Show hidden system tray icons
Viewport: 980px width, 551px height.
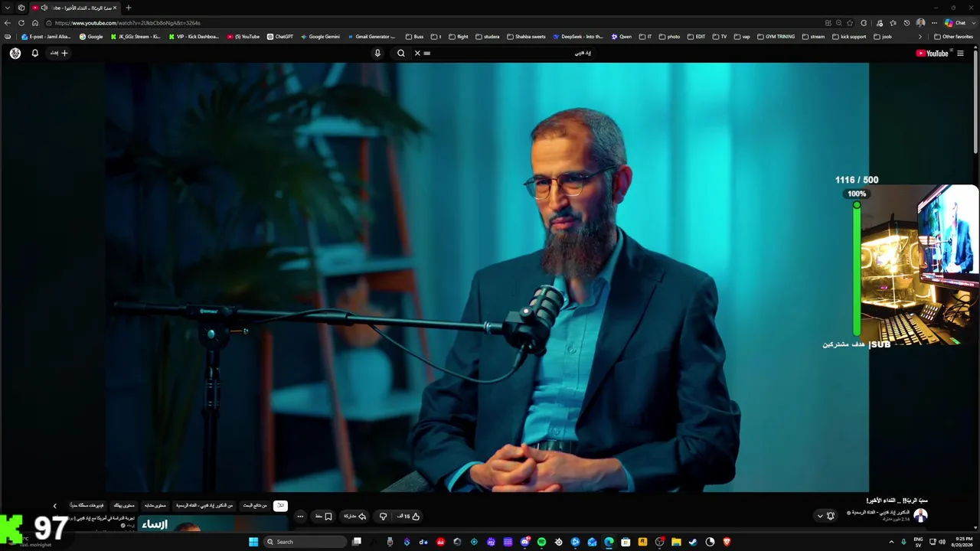pyautogui.click(x=891, y=542)
